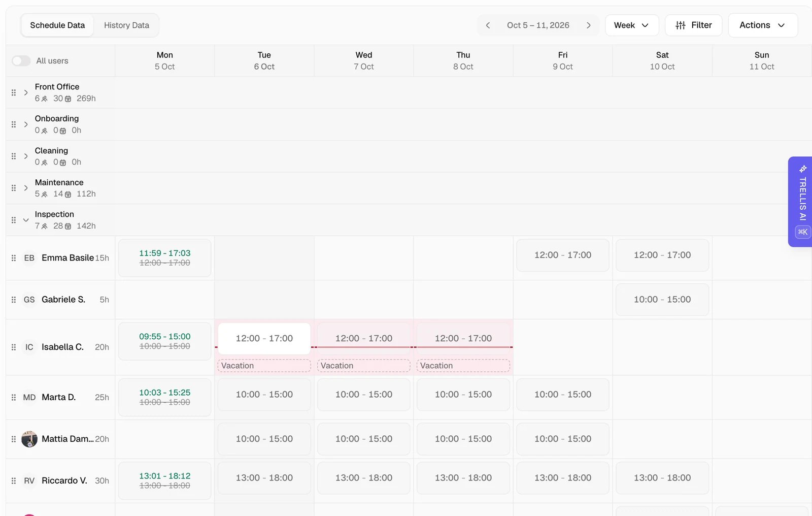Screen dimensions: 812x516
Task: Collapse the Inspection group
Action: point(26,220)
